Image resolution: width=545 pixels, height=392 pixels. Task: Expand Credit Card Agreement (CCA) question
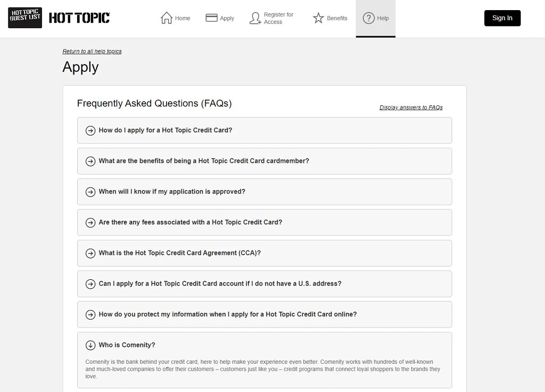click(x=265, y=253)
